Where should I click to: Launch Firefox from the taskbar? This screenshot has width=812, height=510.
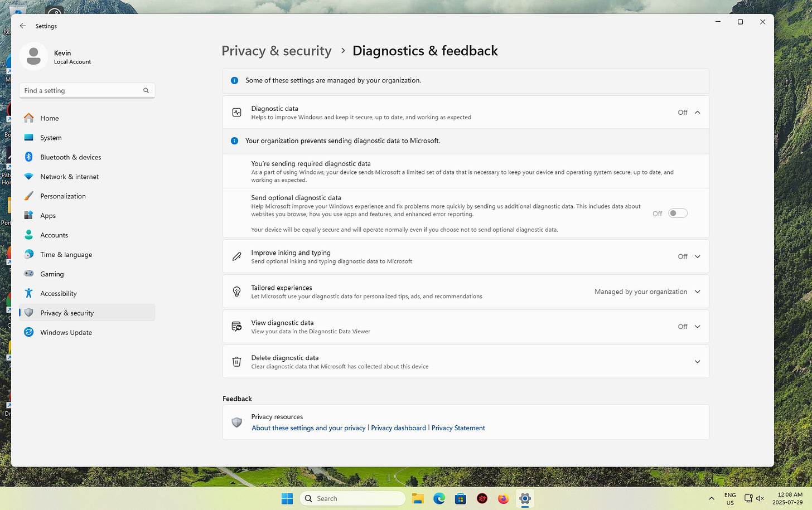tap(503, 499)
